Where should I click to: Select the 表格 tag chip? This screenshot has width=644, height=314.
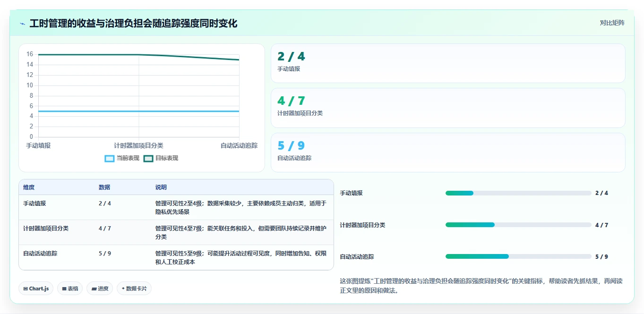tap(70, 289)
